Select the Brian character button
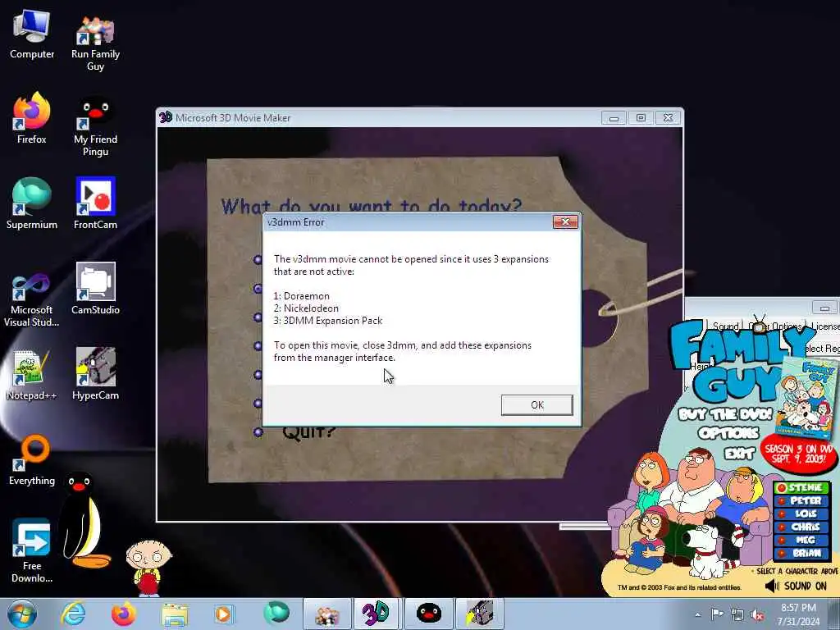Image resolution: width=840 pixels, height=630 pixels. pyautogui.click(x=801, y=553)
